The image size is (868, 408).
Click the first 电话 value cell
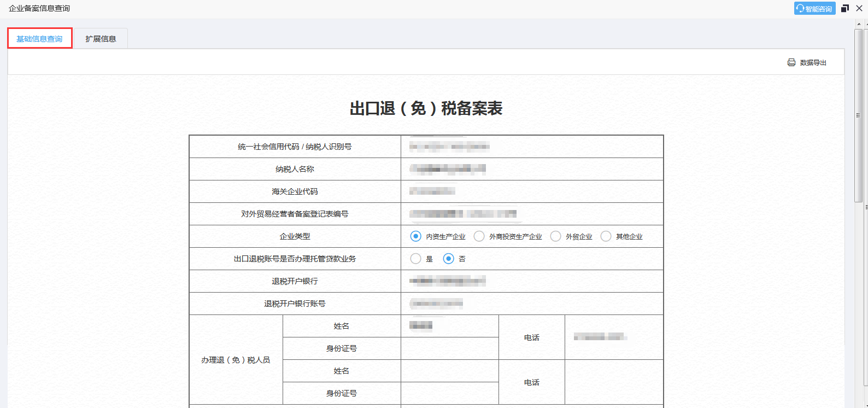(614, 337)
